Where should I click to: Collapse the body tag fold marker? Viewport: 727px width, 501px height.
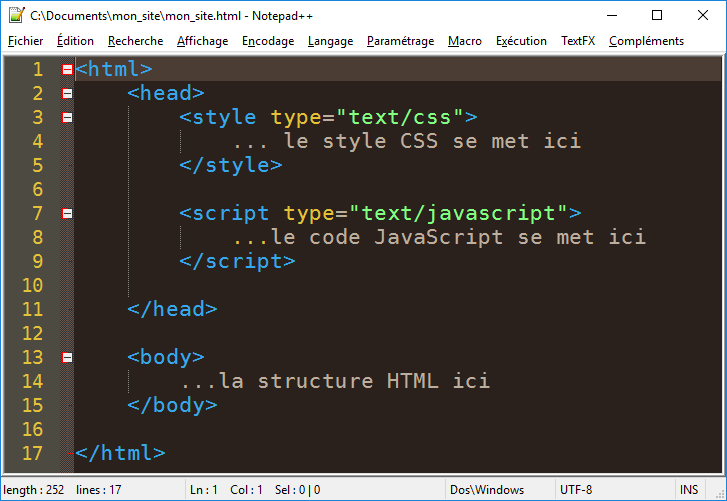tap(67, 357)
